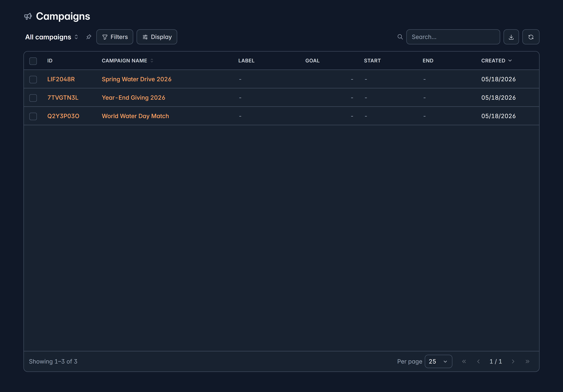Open campaign ID Q2Y3P03O
563x392 pixels.
[63, 116]
